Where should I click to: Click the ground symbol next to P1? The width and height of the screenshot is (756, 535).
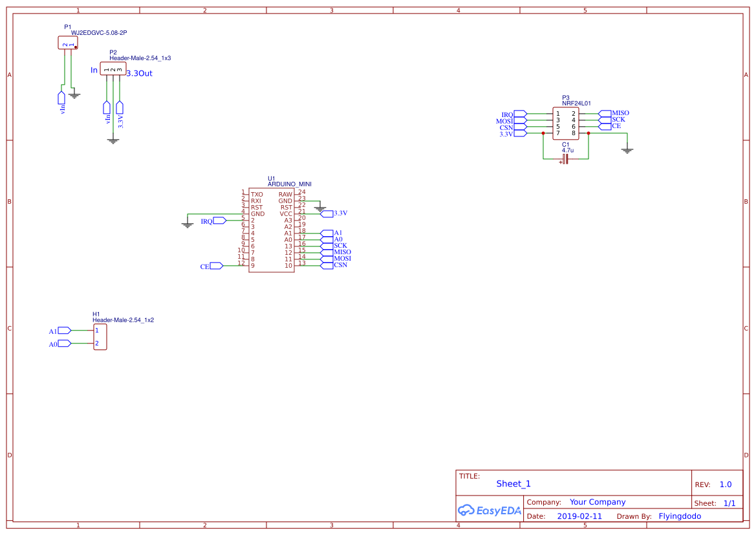[x=74, y=94]
